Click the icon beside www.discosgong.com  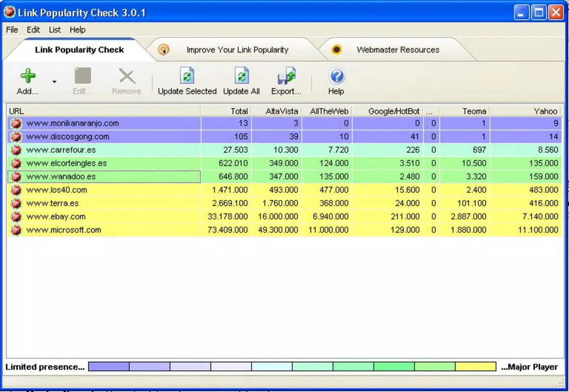[16, 137]
